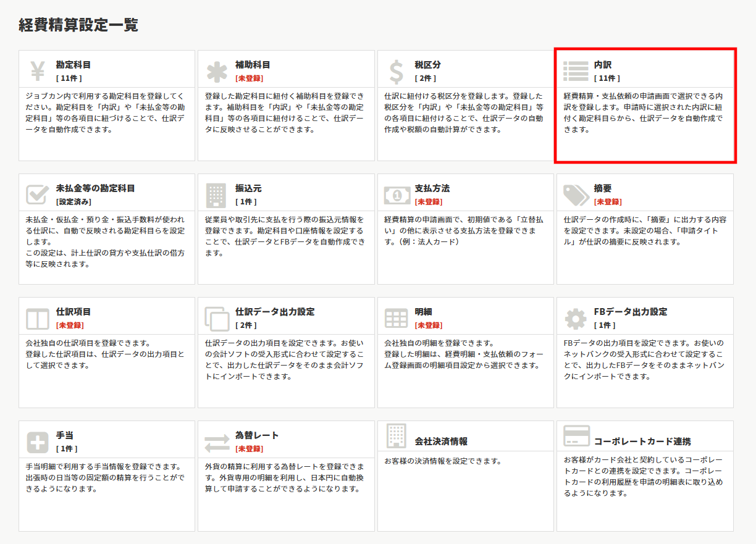
Task: Click the asterisk icon for 補助科目
Action: [217, 72]
